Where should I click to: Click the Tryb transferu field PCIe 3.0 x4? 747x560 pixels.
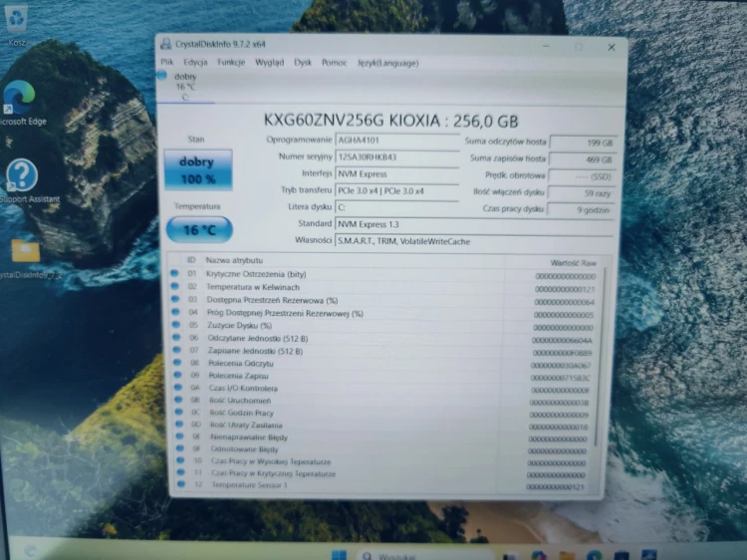[x=396, y=190]
